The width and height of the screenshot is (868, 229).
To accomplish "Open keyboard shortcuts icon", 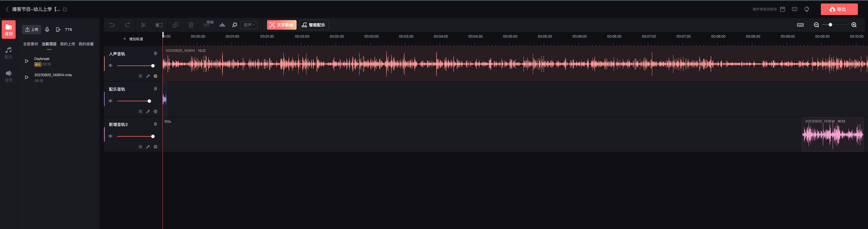I will pos(800,25).
